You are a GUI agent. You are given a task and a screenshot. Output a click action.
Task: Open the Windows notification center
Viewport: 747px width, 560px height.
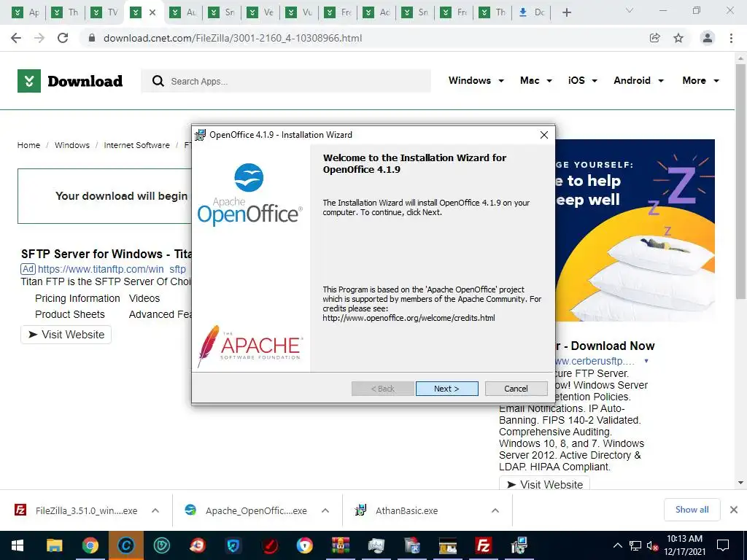click(723, 545)
